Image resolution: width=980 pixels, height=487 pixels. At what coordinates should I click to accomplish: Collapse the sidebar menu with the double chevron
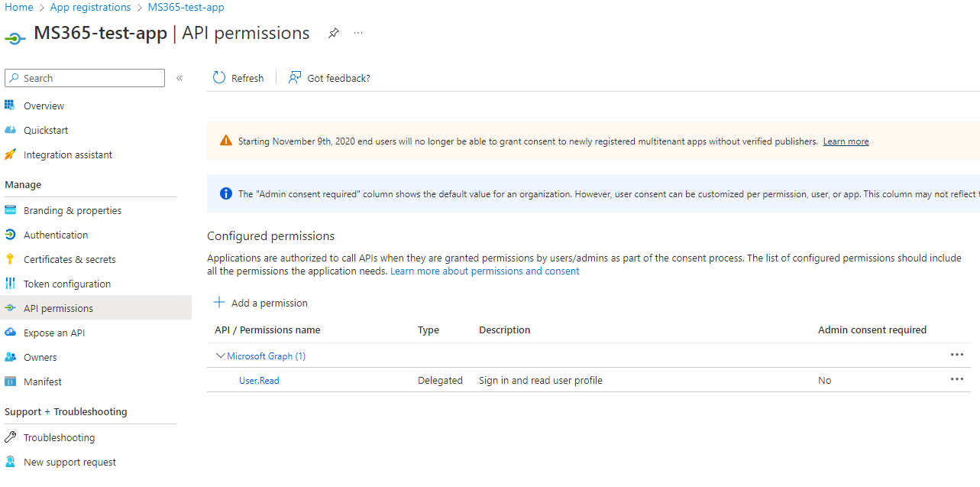pos(180,78)
